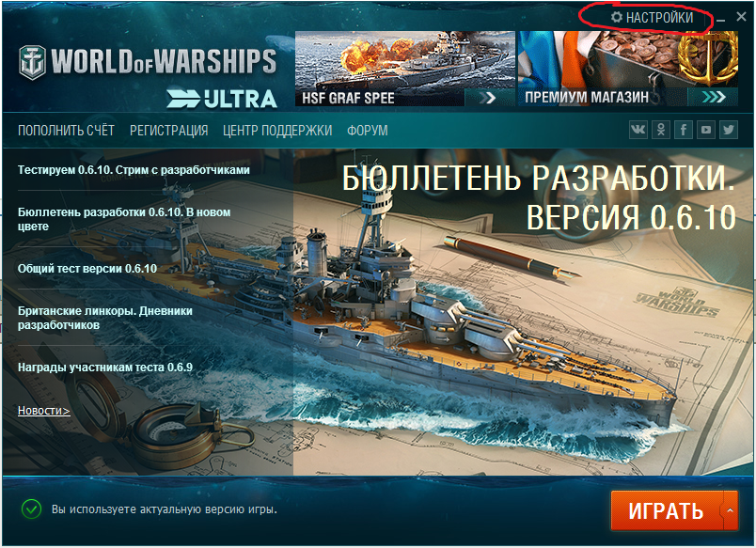Launch the game with the ИГРАТЬ button
This screenshot has width=756, height=548.
pyautogui.click(x=667, y=511)
